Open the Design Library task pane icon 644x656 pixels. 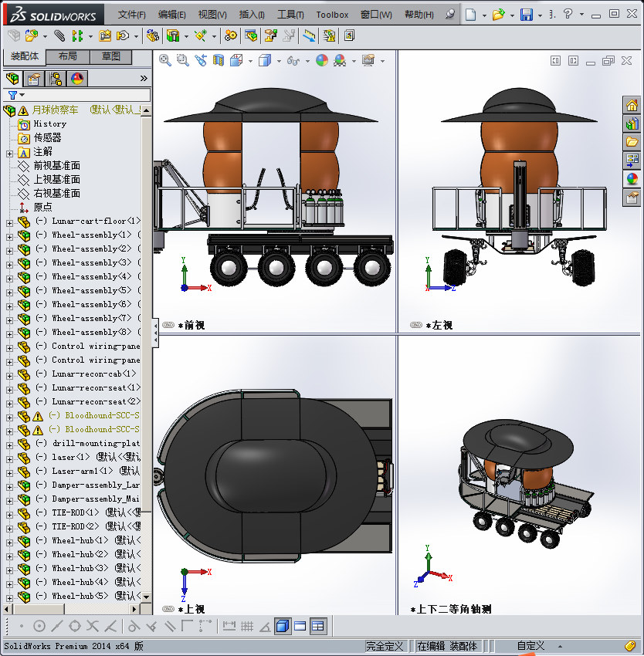click(x=632, y=123)
